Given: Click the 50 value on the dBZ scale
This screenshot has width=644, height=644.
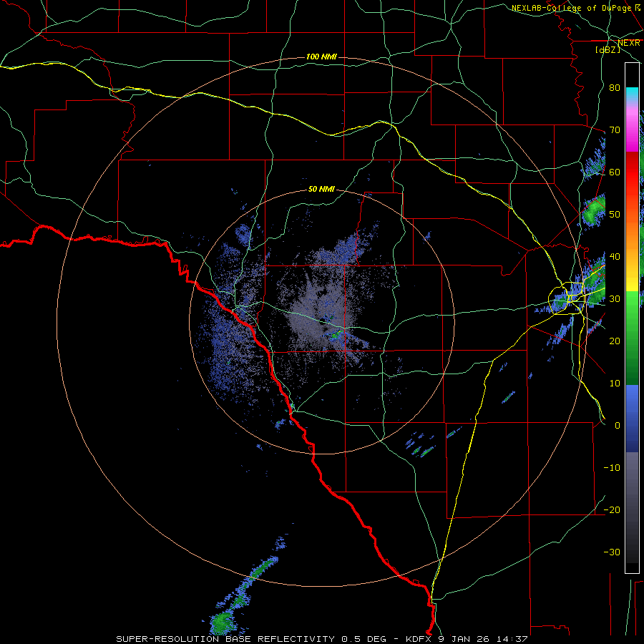Looking at the screenshot, I should (615, 214).
